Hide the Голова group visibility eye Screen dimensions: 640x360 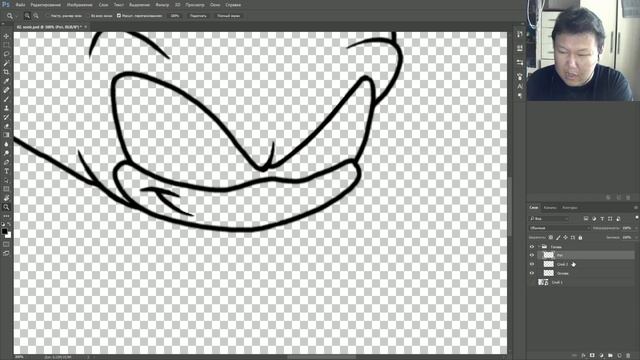pos(532,247)
